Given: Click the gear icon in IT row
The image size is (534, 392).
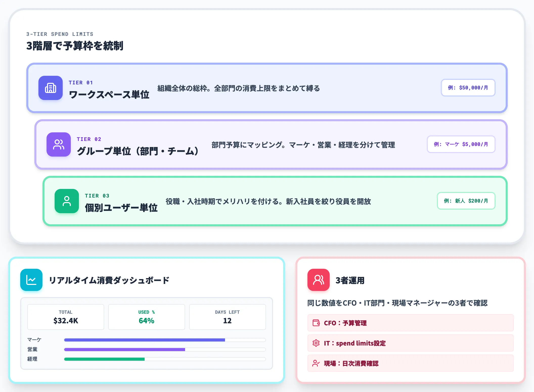Looking at the screenshot, I should coord(316,343).
